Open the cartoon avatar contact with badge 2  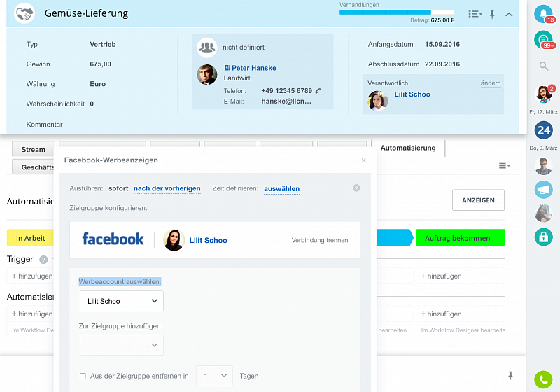(x=544, y=94)
